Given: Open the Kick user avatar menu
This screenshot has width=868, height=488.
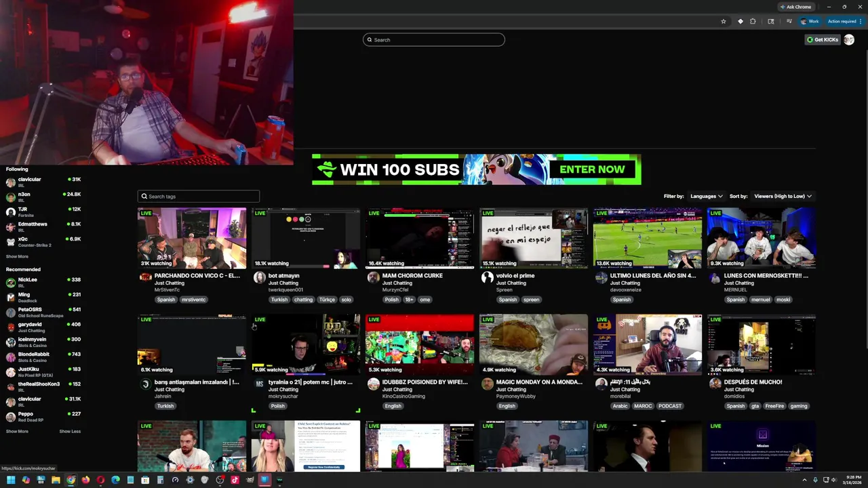Looking at the screenshot, I should (x=848, y=39).
